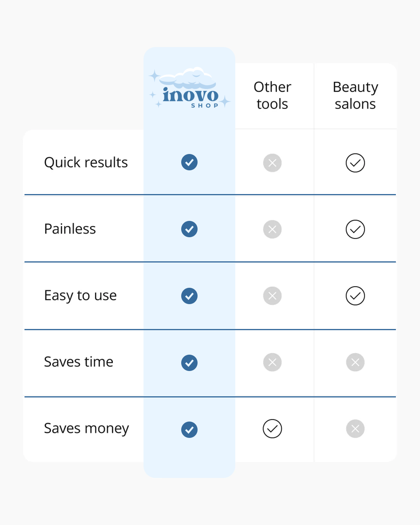The image size is (420, 525).
Task: Click inovo checkmark for Saves time
Action: (189, 363)
